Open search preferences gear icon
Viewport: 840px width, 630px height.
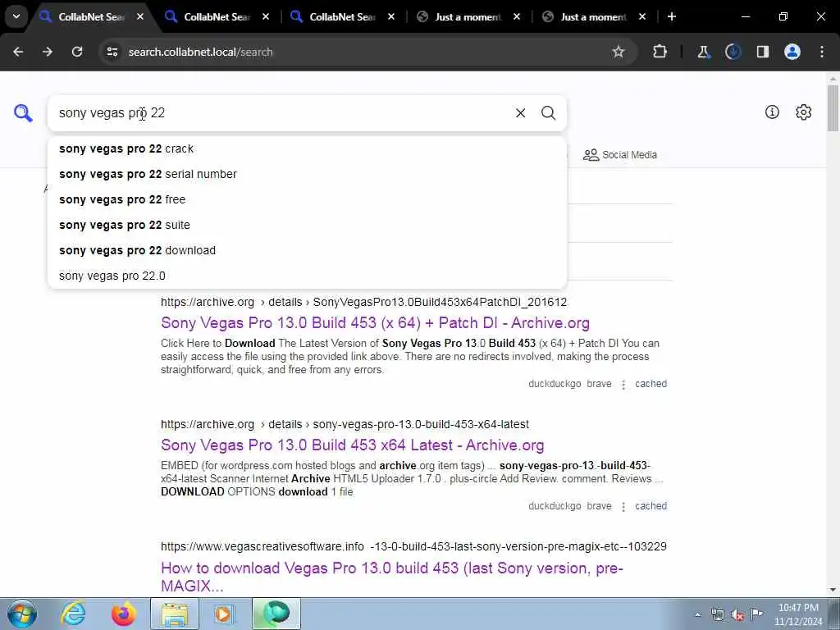(x=803, y=112)
